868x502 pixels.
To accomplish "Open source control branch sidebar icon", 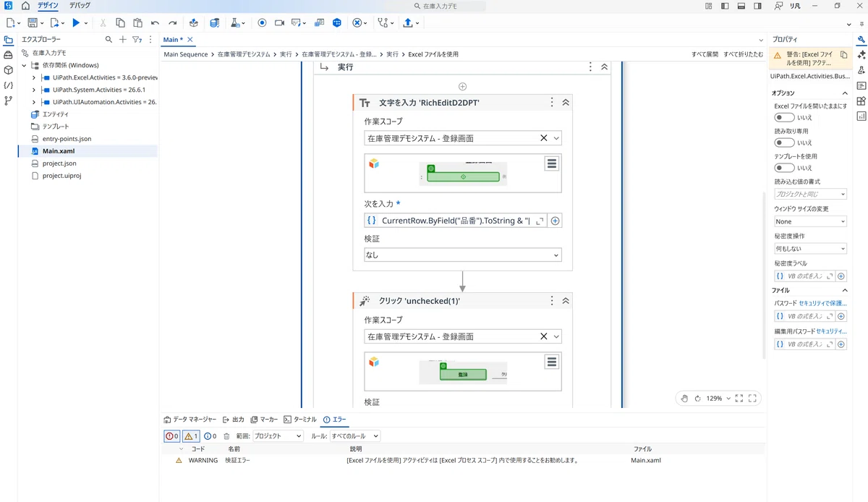I will click(8, 101).
